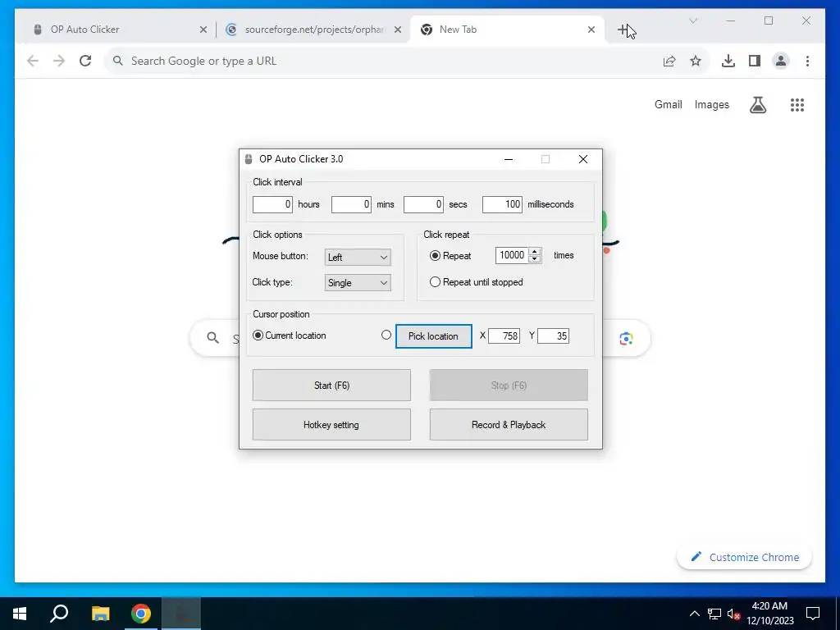The height and width of the screenshot is (630, 840).
Task: Click Chrome icon on taskbar
Action: coord(141,614)
